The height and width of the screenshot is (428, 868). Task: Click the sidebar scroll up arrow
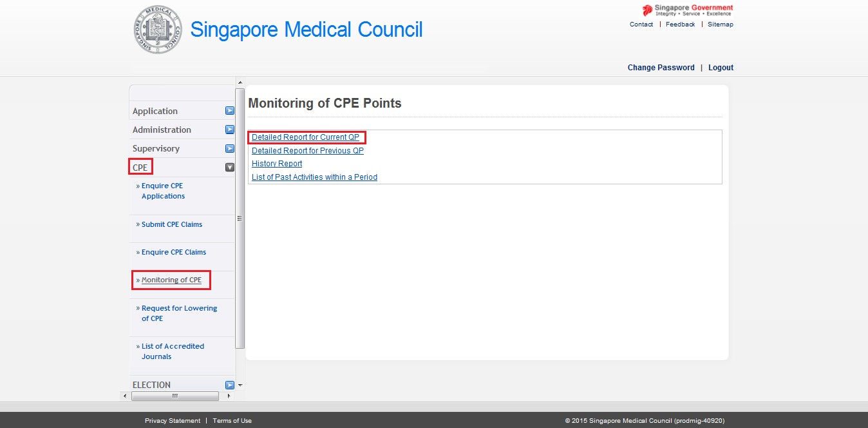(x=240, y=83)
